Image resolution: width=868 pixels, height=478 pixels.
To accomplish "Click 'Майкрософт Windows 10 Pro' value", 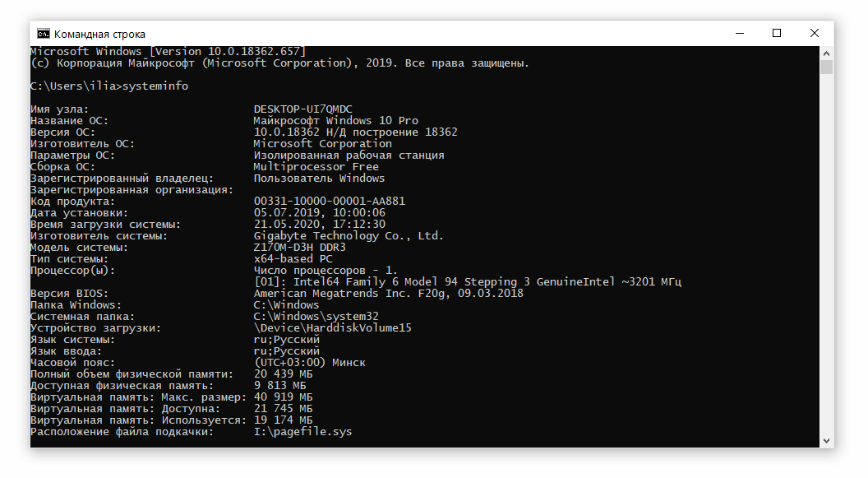I will (336, 121).
